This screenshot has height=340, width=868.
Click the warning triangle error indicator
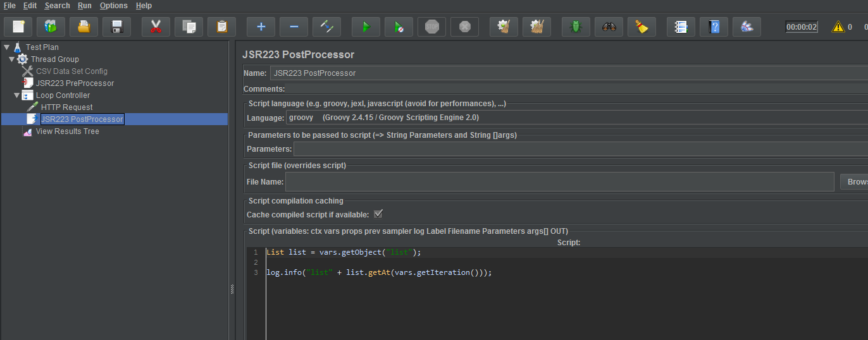click(838, 27)
